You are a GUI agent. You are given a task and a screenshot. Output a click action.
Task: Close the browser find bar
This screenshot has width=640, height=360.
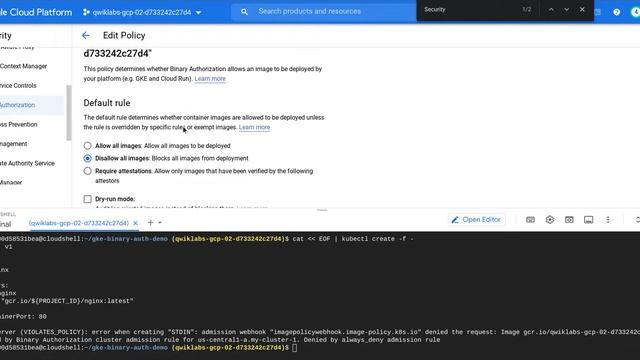tap(582, 9)
